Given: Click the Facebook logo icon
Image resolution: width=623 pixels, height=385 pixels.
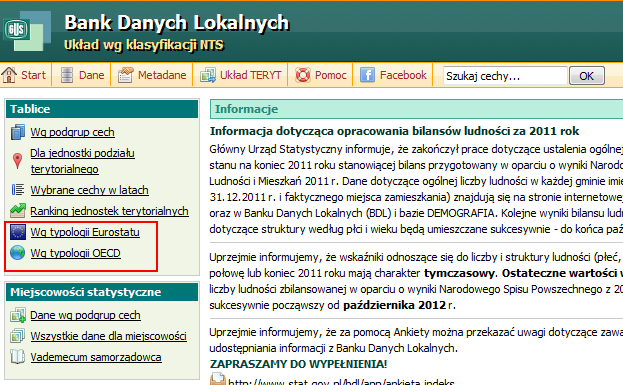Looking at the screenshot, I should click(x=368, y=75).
